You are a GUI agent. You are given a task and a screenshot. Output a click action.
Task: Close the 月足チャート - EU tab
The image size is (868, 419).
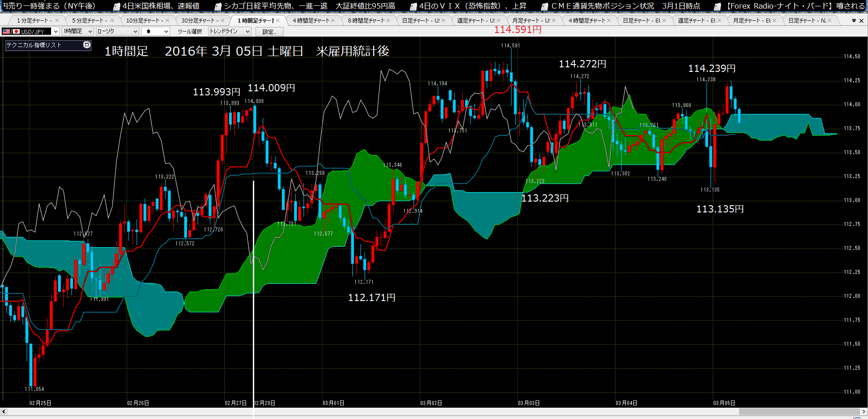click(x=774, y=21)
